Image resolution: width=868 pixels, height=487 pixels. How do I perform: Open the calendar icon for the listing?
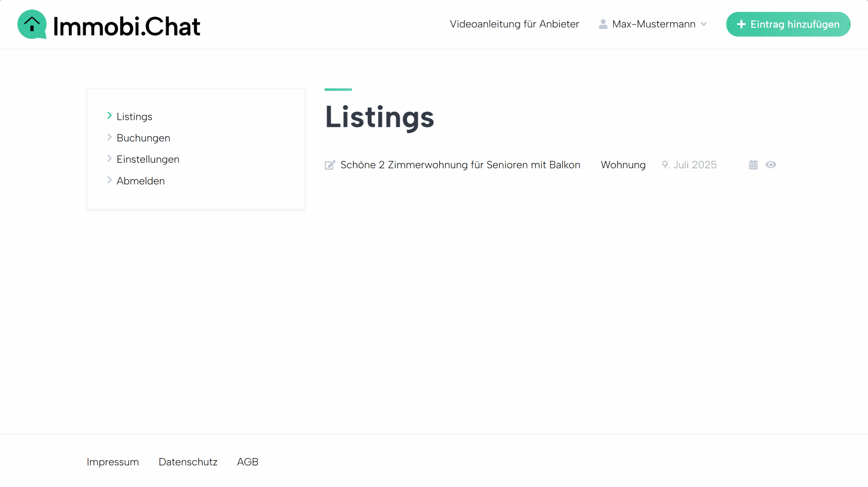click(x=753, y=165)
